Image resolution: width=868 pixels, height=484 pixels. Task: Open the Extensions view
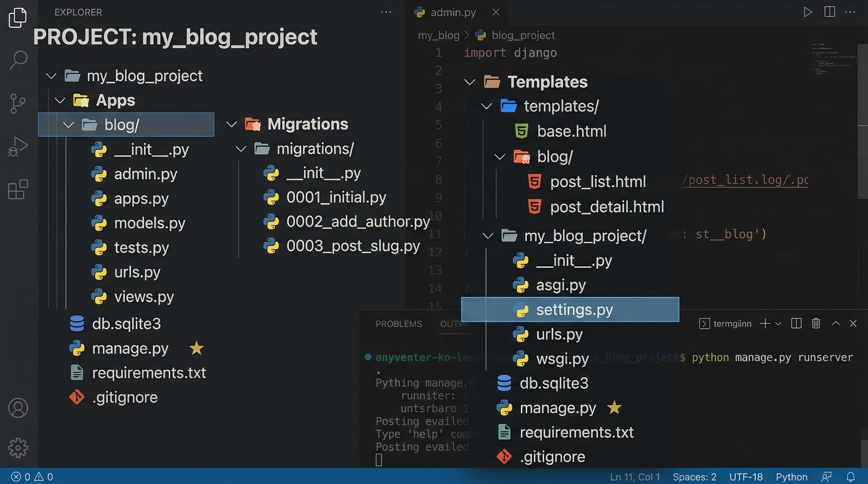click(18, 190)
